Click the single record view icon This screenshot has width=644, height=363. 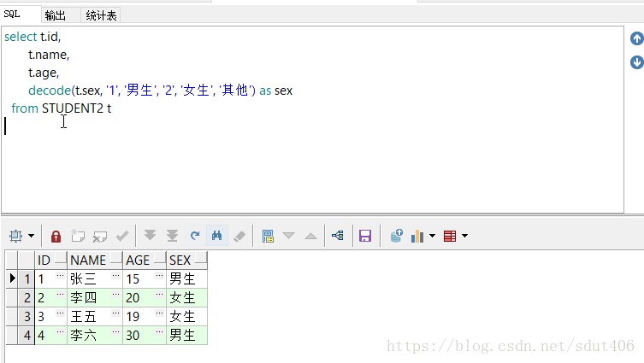coord(268,236)
